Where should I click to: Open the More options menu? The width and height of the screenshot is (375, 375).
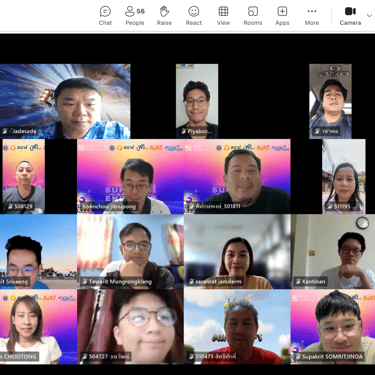[312, 16]
